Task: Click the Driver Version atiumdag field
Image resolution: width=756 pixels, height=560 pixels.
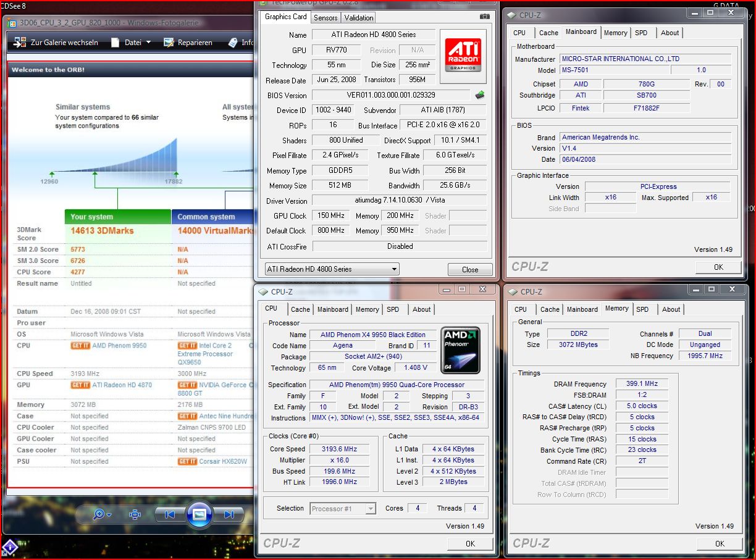Action: tap(399, 201)
